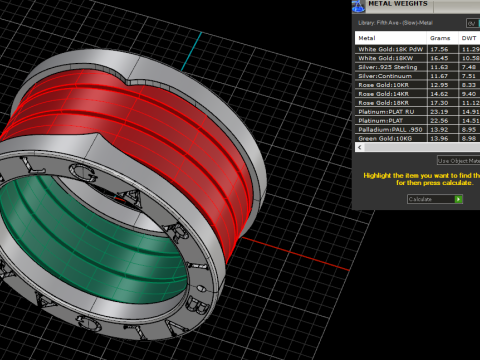The width and height of the screenshot is (480, 360).
Task: Click the Use Object Material button
Action: [459, 161]
